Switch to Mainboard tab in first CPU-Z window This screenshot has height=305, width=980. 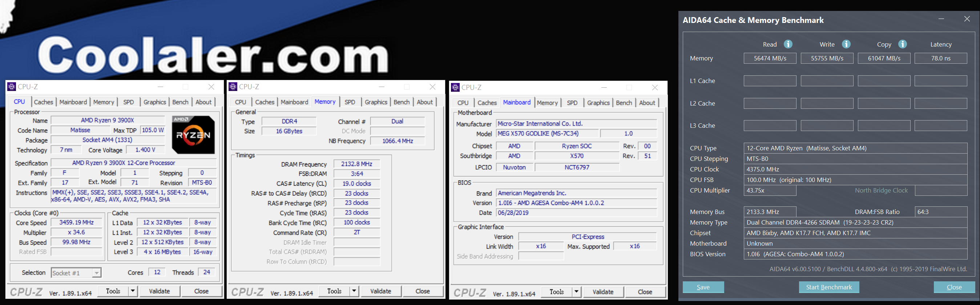(73, 102)
